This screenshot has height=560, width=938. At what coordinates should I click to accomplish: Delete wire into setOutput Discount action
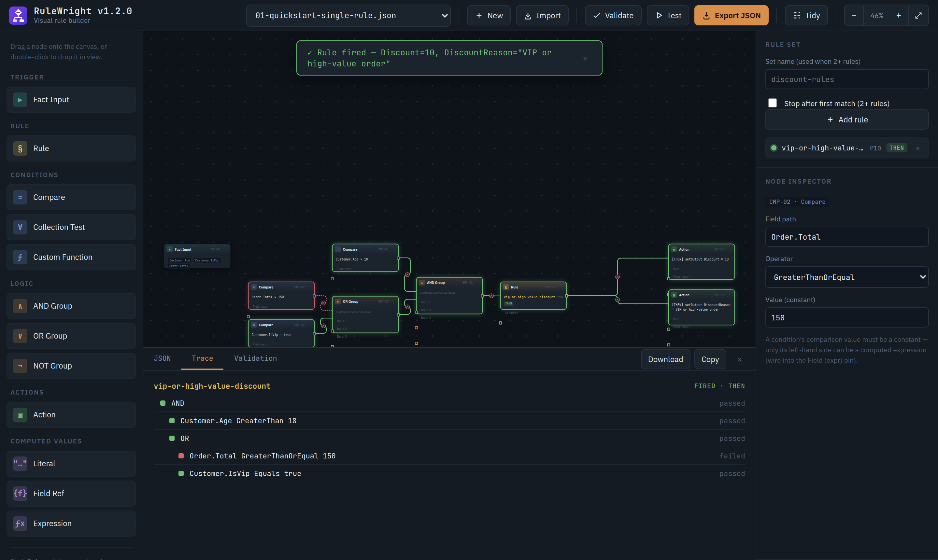tap(618, 277)
